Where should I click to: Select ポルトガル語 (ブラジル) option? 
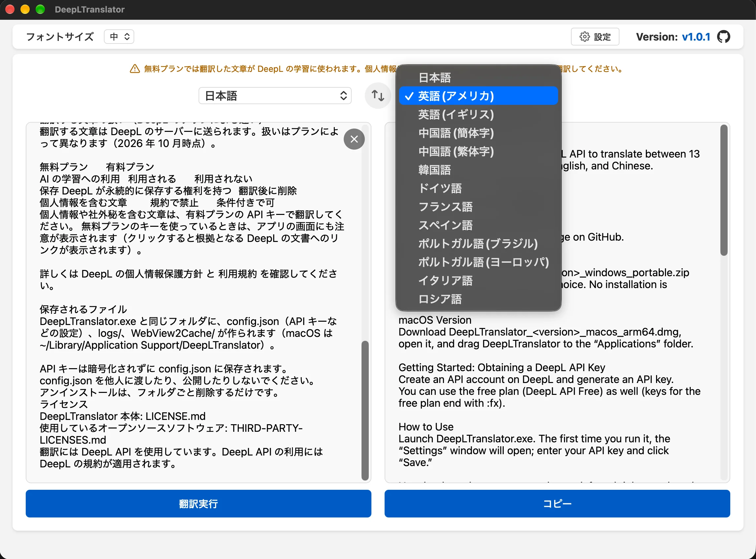click(478, 244)
